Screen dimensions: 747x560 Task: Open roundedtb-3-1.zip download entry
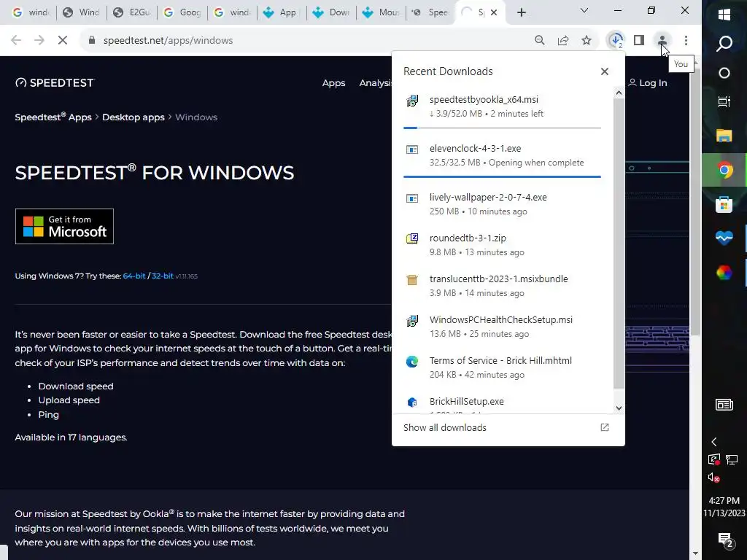503,245
